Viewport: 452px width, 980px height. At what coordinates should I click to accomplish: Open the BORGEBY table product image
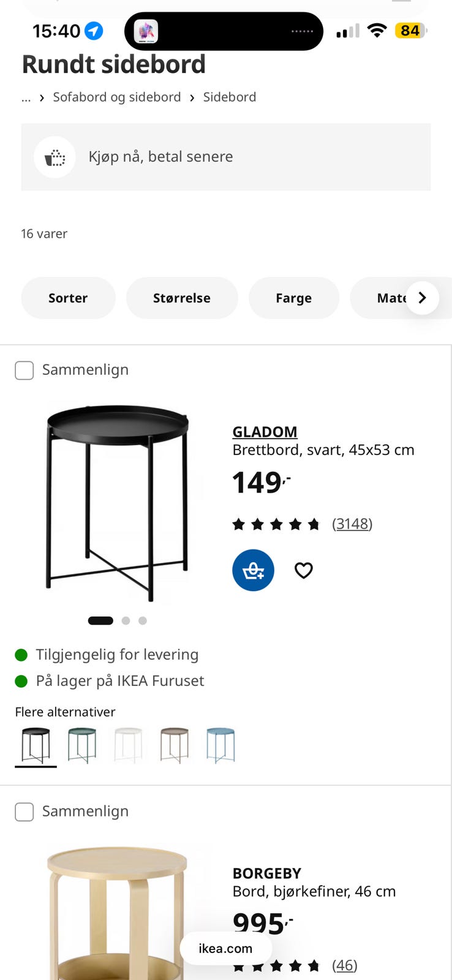click(117, 913)
